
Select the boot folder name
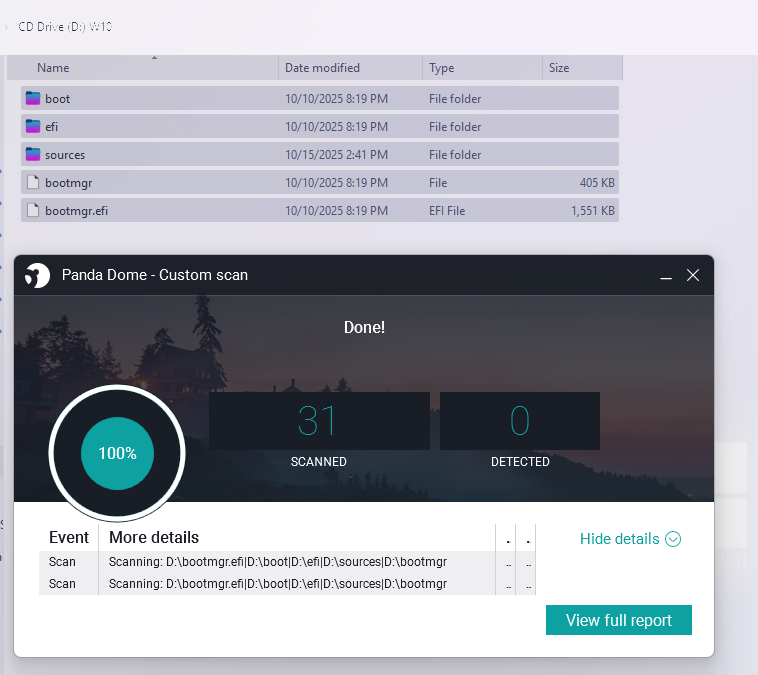coord(58,99)
